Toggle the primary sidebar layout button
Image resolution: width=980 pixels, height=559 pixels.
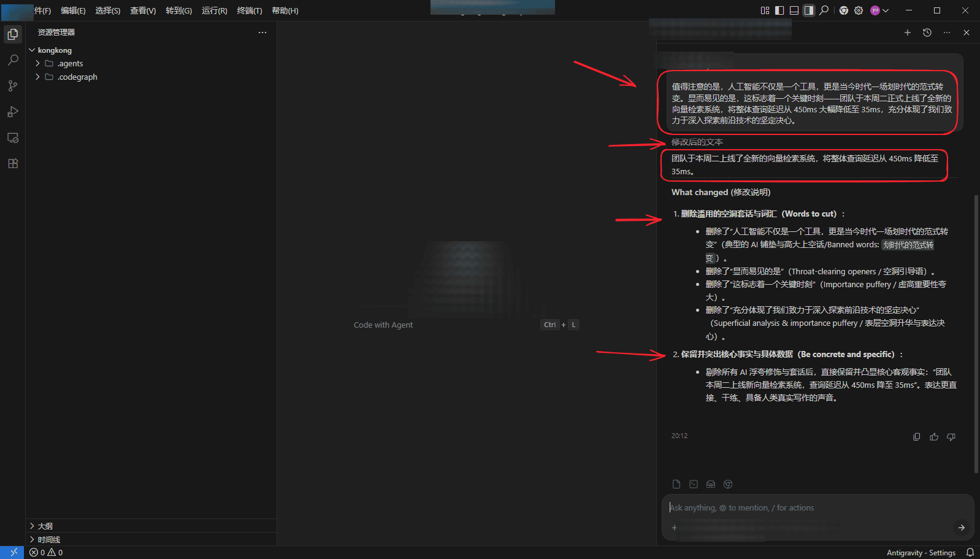point(779,10)
